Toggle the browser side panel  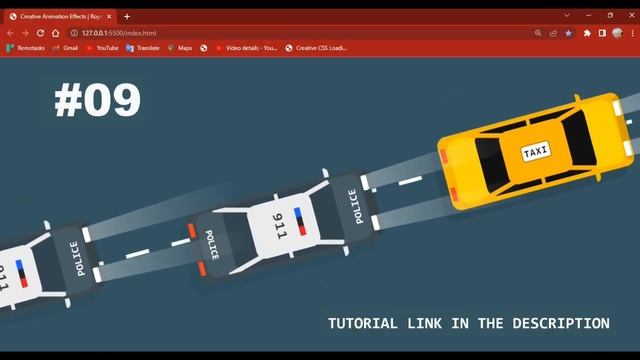(x=602, y=33)
